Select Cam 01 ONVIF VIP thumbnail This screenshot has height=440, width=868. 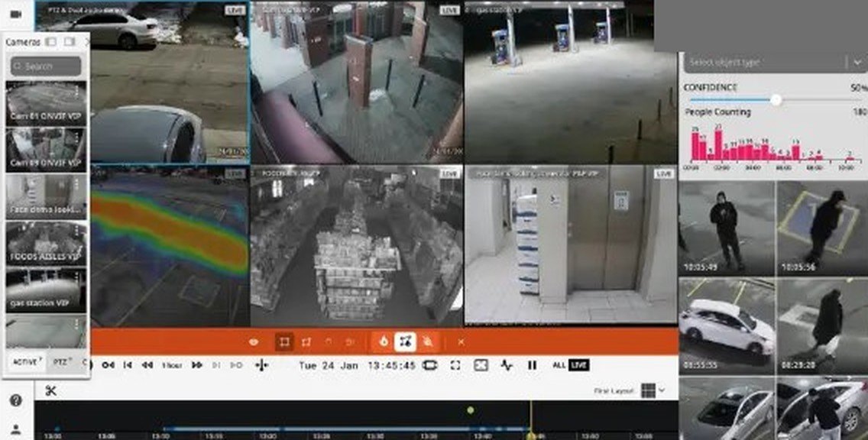(46, 103)
